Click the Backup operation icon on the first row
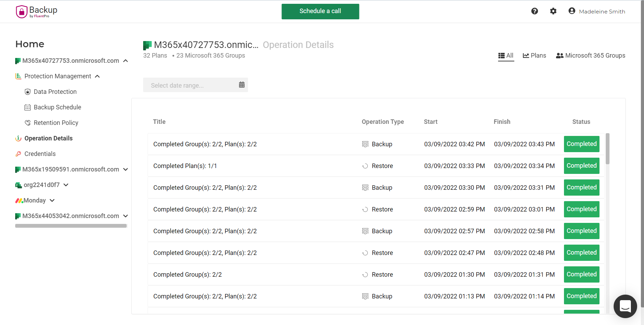 (x=365, y=144)
